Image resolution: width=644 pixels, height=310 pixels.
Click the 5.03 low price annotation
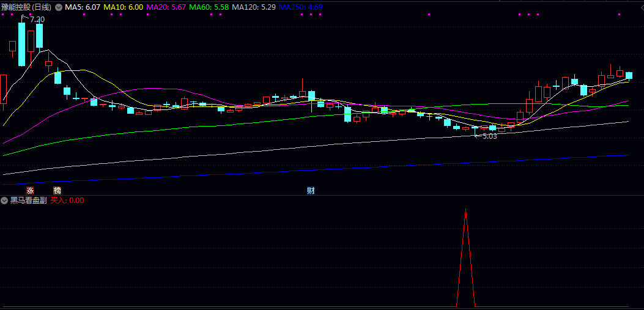click(x=489, y=136)
